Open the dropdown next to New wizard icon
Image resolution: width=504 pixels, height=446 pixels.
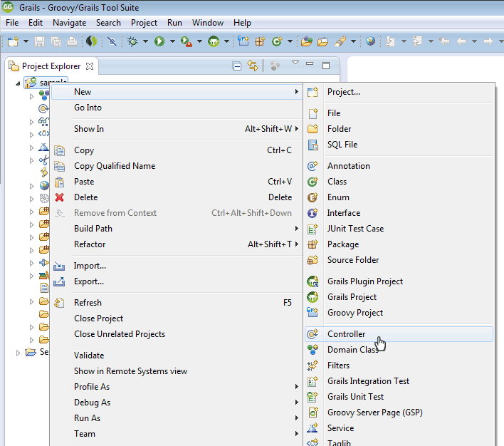tap(26, 41)
